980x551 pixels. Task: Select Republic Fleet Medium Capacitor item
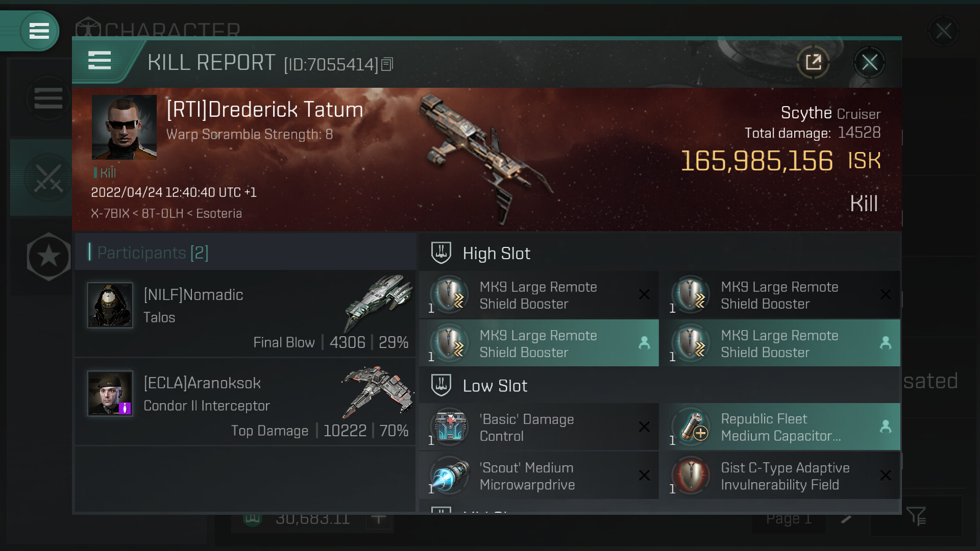(x=780, y=427)
